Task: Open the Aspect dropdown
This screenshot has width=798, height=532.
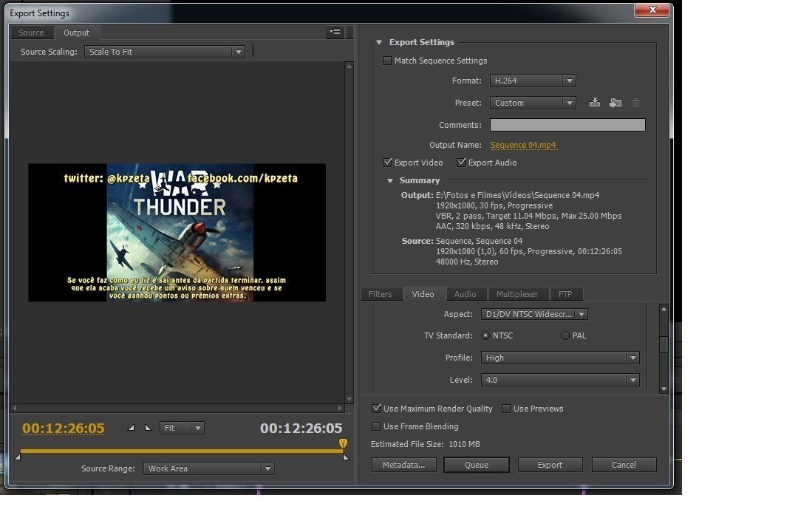Action: 534,314
